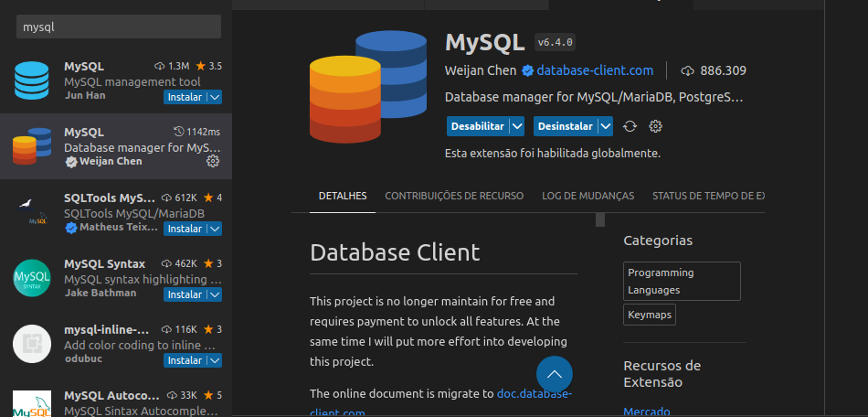Viewport: 868px width, 417px height.
Task: Select the SQLTools MyS... extension title
Action: point(110,198)
